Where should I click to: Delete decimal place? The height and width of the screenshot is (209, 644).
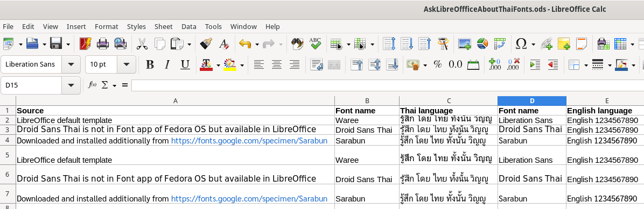[x=513, y=64]
